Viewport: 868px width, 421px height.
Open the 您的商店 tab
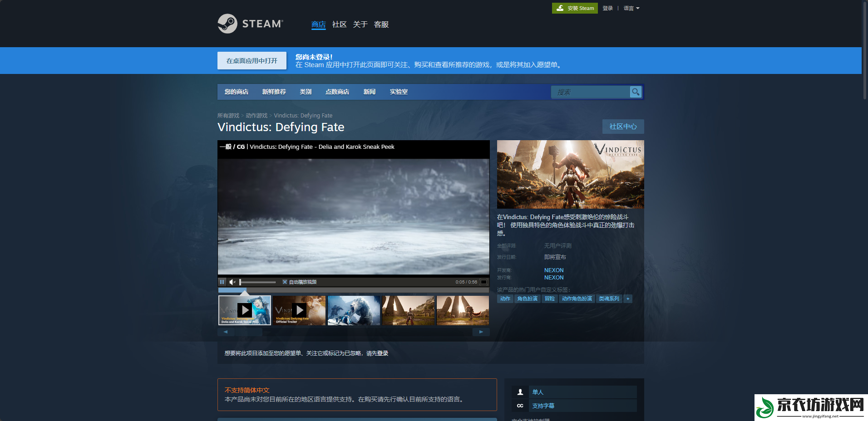tap(237, 92)
